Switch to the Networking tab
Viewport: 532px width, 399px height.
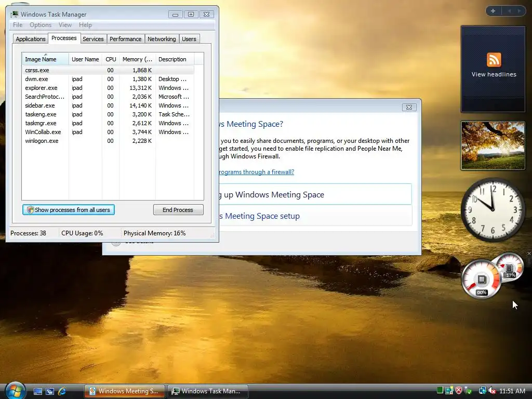[162, 39]
